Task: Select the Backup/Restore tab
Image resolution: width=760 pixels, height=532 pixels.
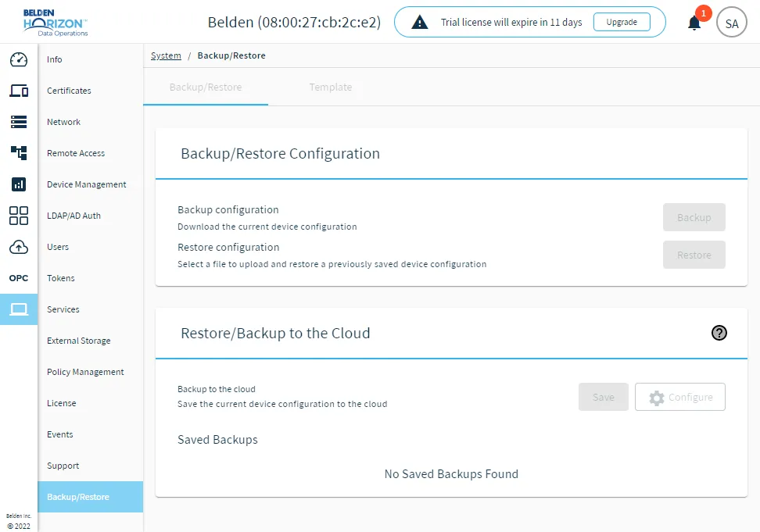Action: 206,87
